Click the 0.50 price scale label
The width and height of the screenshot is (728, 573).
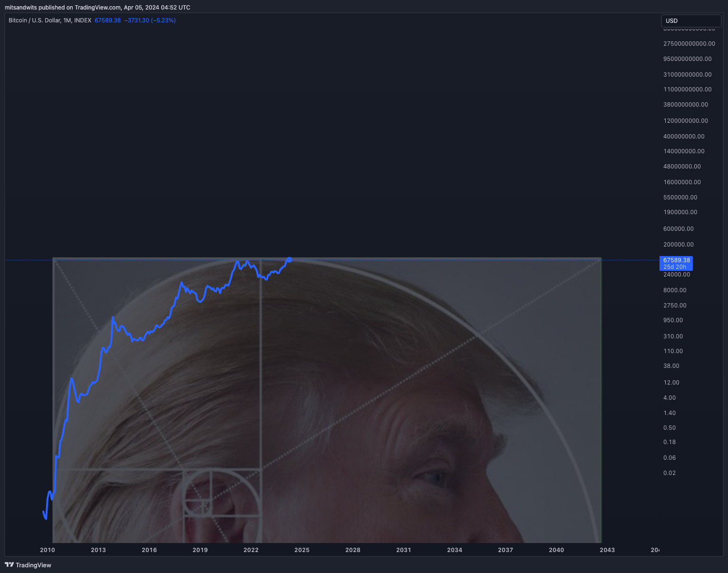pos(670,427)
